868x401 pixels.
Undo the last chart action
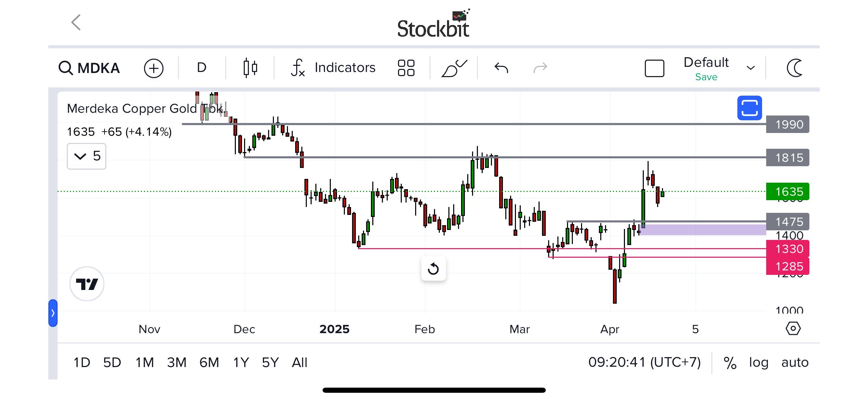coord(501,68)
